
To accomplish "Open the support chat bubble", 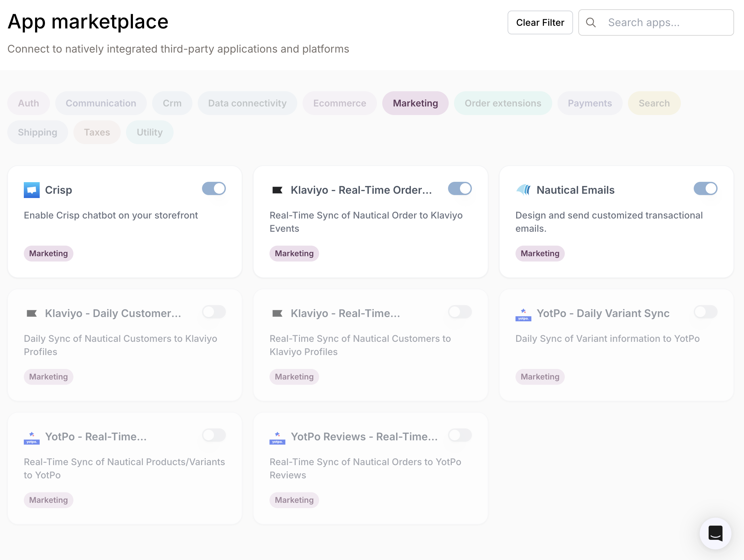I will [715, 534].
